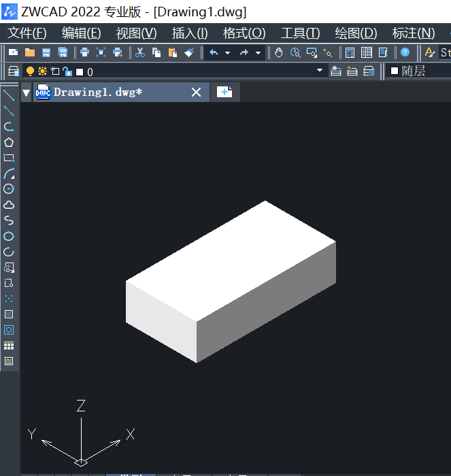Open the Layer Properties Manager icon
Viewport: 451px width, 476px height.
[14, 71]
